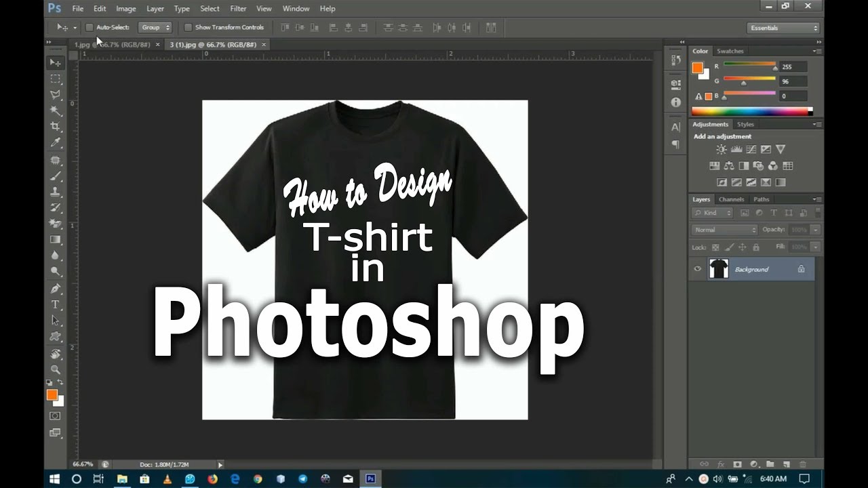Select the Move tool in toolbar
Viewport: 868px width, 488px height.
click(x=55, y=62)
